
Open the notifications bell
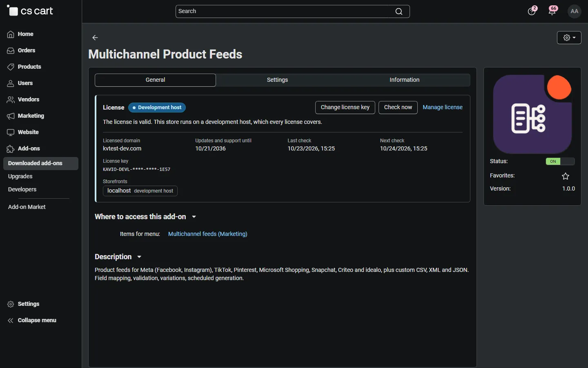[x=553, y=11]
